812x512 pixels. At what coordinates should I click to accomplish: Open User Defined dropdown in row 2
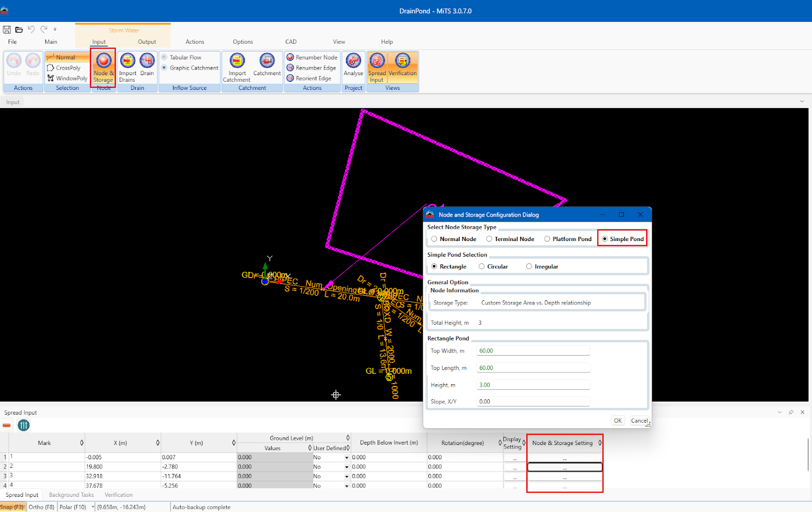coord(347,467)
